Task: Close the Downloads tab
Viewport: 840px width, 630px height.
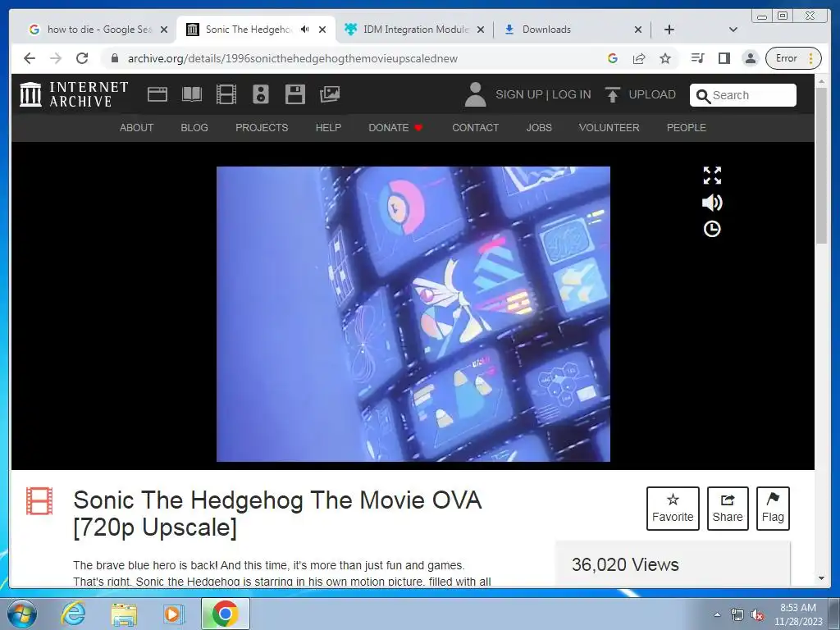Action: point(638,30)
